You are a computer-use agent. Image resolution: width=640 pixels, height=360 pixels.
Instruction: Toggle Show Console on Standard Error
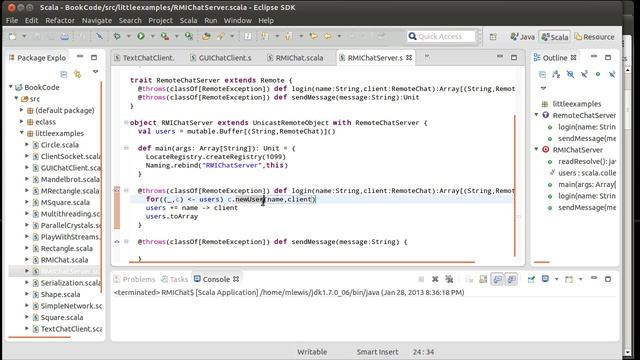(x=511, y=279)
